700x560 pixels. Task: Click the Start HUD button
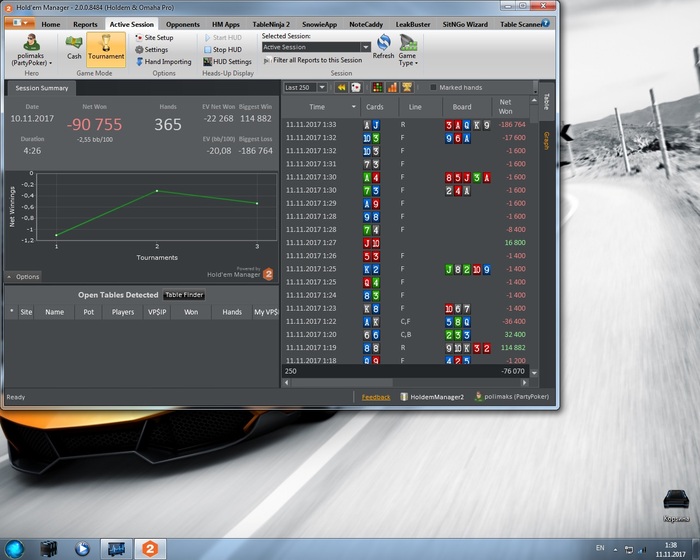(223, 38)
